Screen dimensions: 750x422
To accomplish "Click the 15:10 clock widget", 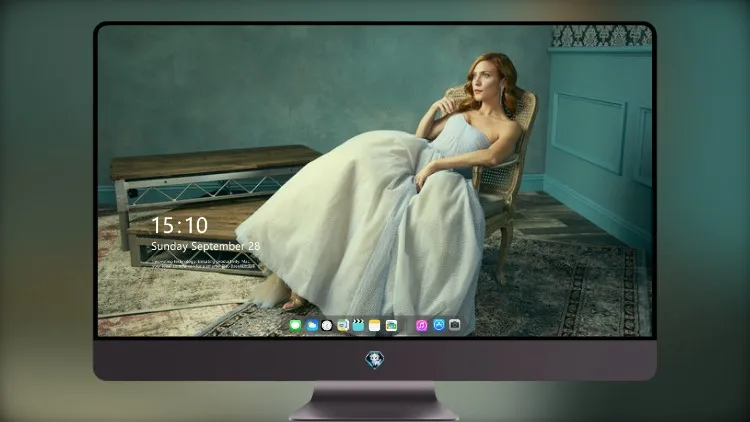I will point(179,225).
